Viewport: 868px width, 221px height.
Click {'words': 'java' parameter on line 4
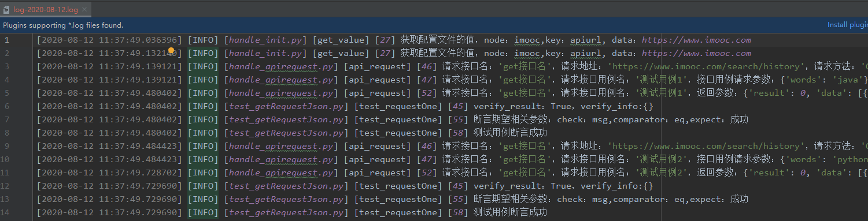pyautogui.click(x=823, y=80)
